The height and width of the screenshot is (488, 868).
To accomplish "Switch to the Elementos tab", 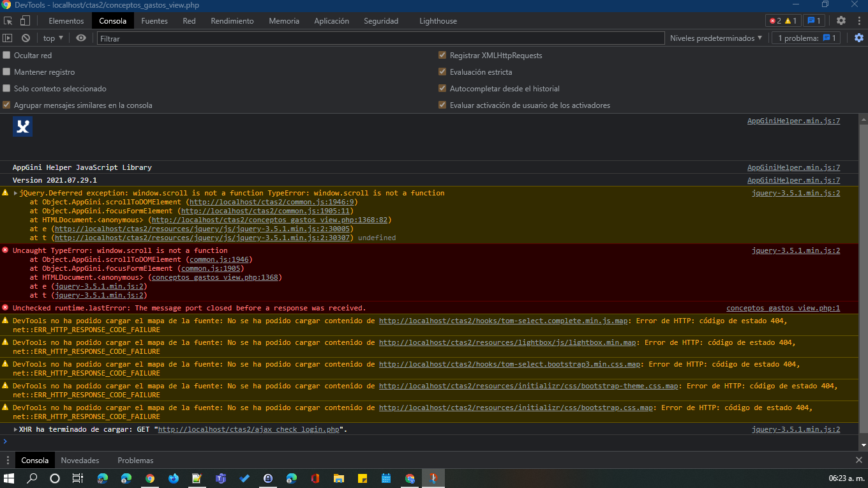I will pyautogui.click(x=66, y=21).
